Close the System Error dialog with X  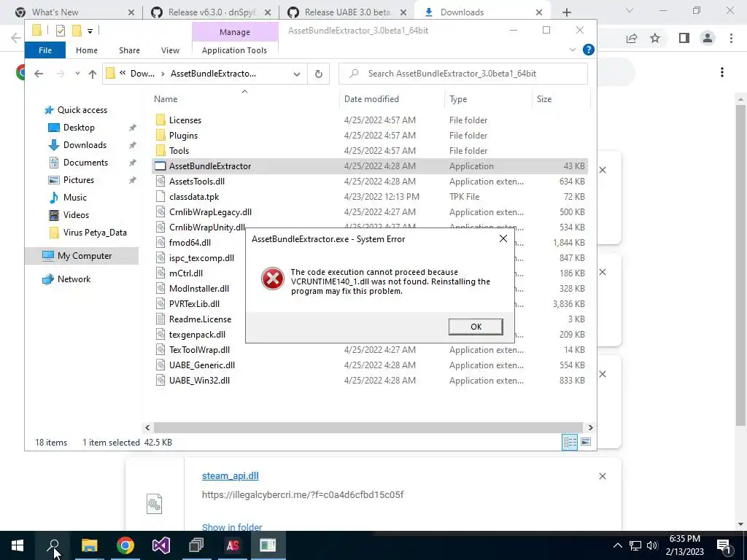(x=503, y=238)
